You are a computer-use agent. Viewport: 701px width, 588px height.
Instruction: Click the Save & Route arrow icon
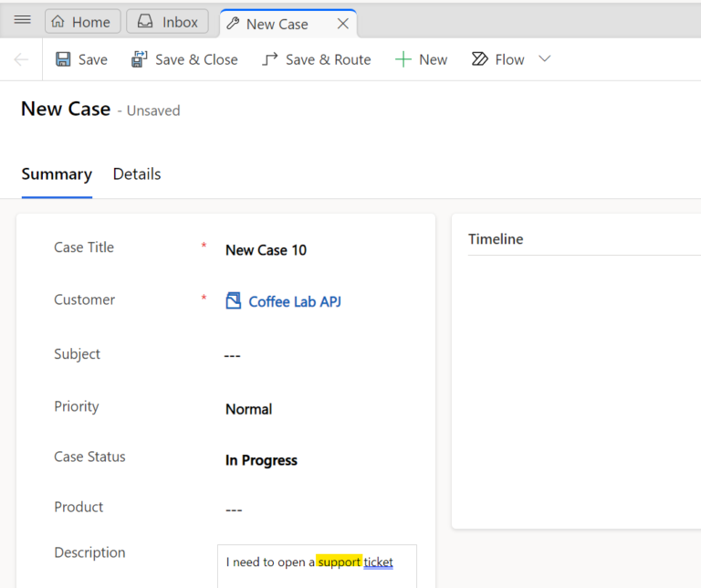269,59
